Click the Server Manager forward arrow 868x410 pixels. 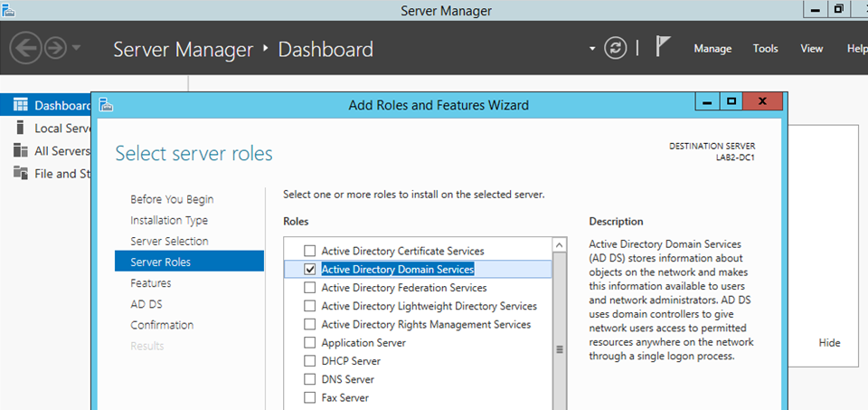pos(55,49)
